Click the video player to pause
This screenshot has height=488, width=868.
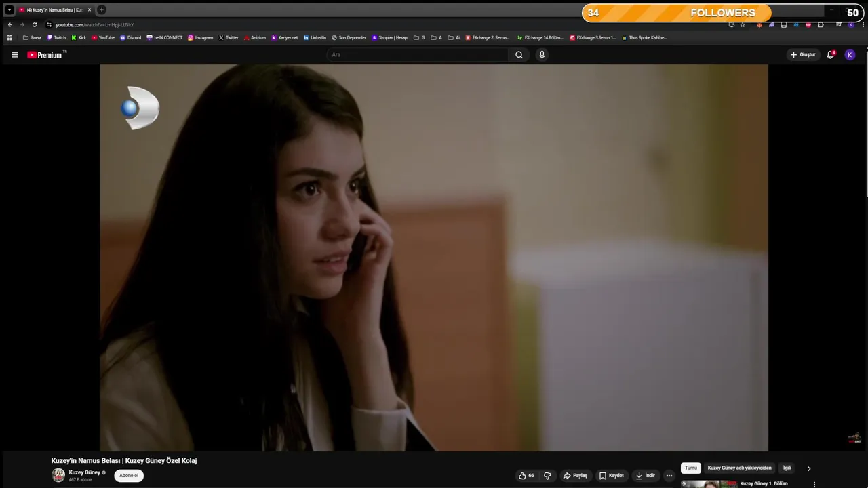click(x=434, y=258)
